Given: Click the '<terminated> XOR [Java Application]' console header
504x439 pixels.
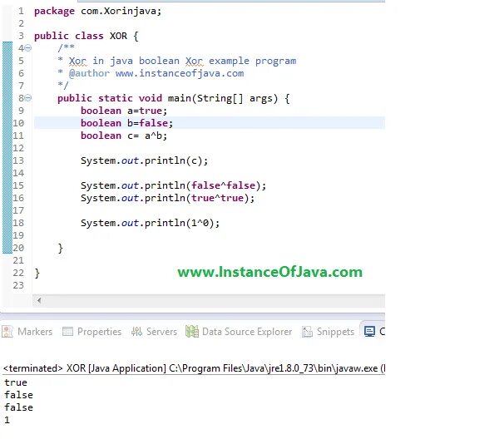Looking at the screenshot, I should tap(194, 368).
